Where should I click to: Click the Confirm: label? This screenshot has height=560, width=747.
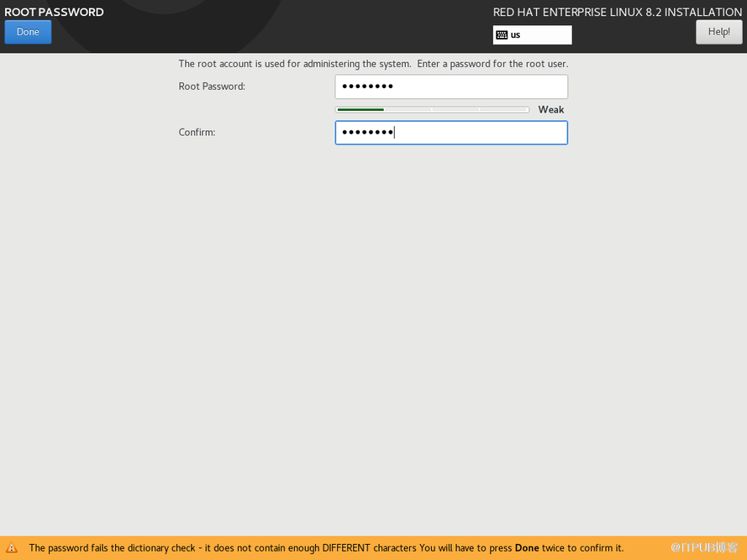coord(197,133)
